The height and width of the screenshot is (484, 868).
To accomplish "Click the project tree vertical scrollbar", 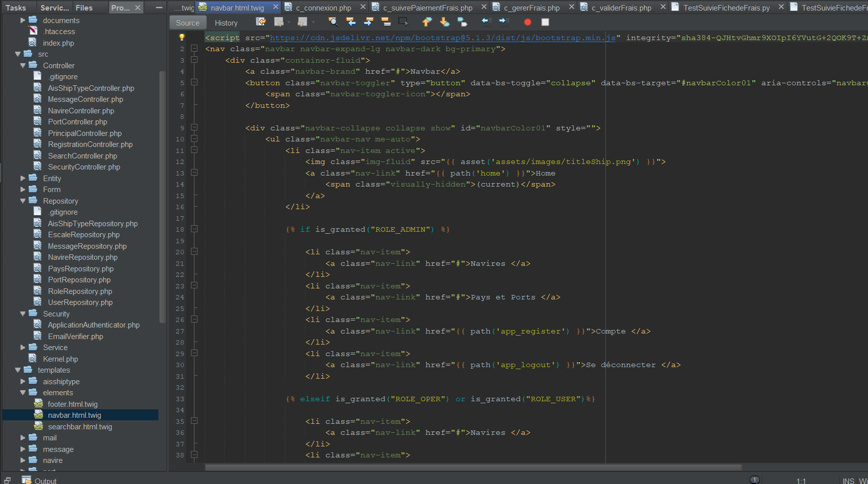I will click(162, 197).
